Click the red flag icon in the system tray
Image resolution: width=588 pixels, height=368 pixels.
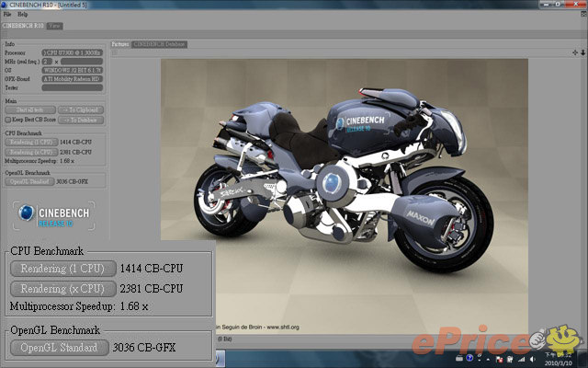[x=500, y=360]
